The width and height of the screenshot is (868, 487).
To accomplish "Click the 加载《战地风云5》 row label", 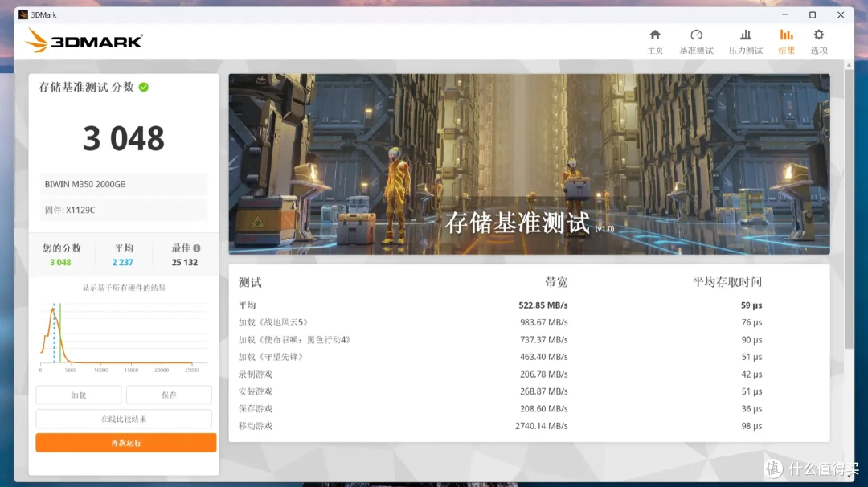I will click(x=273, y=322).
